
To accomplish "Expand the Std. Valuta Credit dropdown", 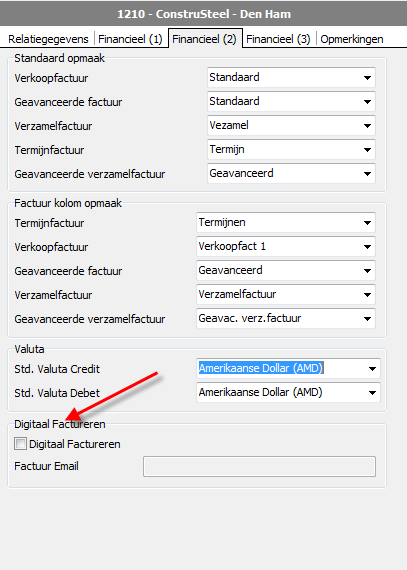I will tap(289, 369).
